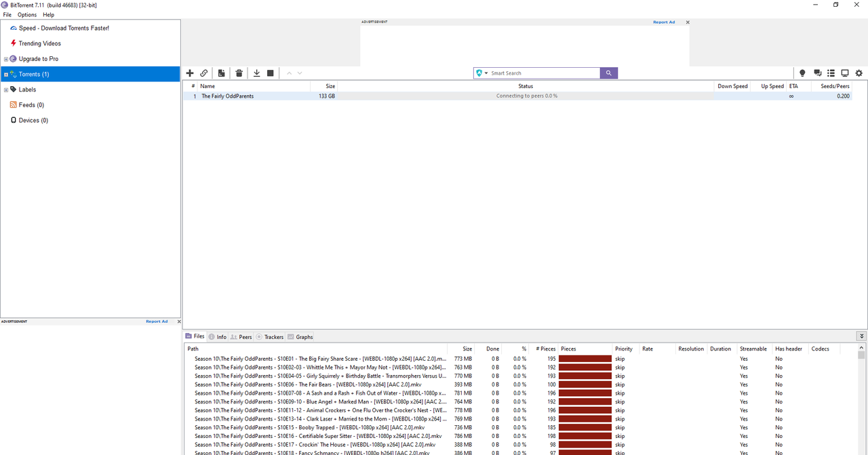Click skip priority of S10E17 Crockin' The House
868x455 pixels.
pyautogui.click(x=620, y=445)
